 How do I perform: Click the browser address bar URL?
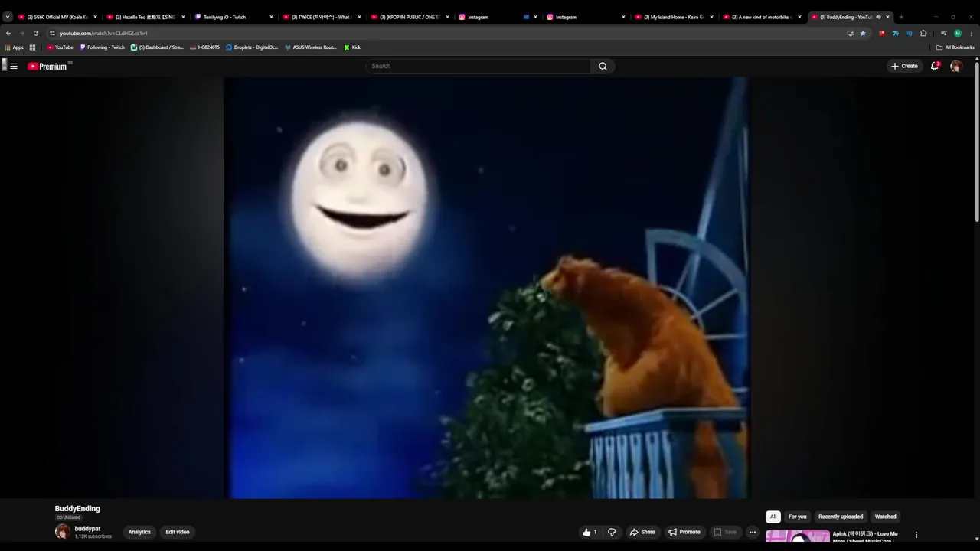click(x=103, y=33)
